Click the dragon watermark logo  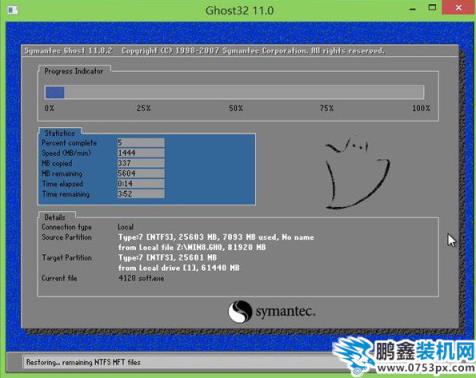click(x=354, y=356)
